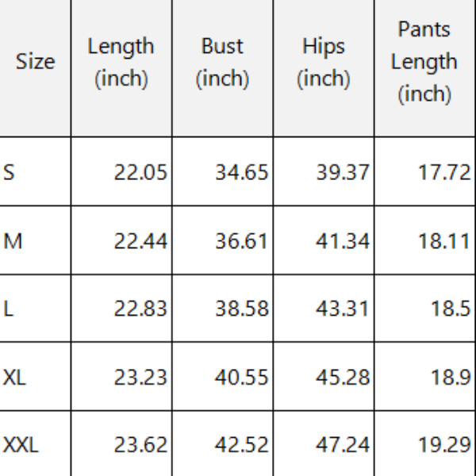This screenshot has width=476, height=476.
Task: Select the hips value 43.31
Action: pyautogui.click(x=324, y=309)
